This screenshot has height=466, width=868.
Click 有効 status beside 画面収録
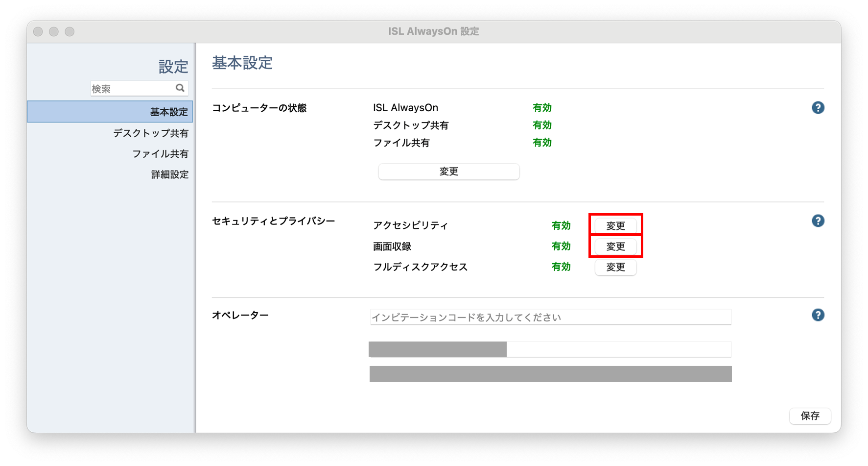pos(561,246)
